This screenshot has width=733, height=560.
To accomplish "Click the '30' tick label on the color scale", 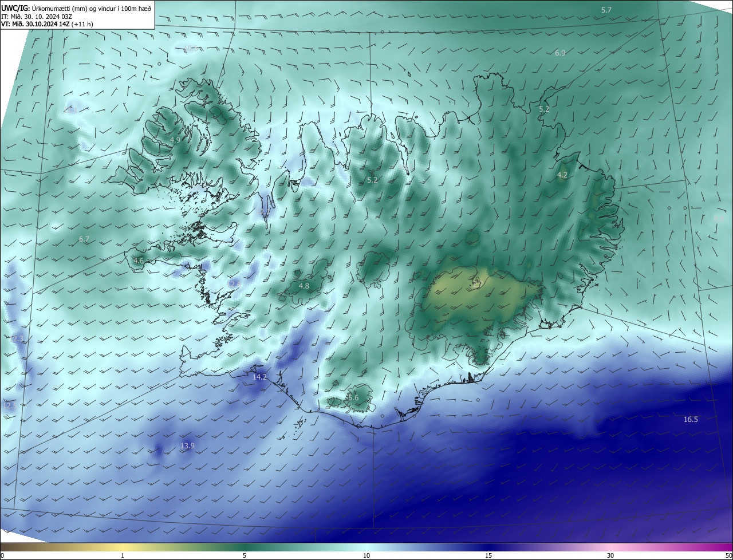I will coord(610,555).
